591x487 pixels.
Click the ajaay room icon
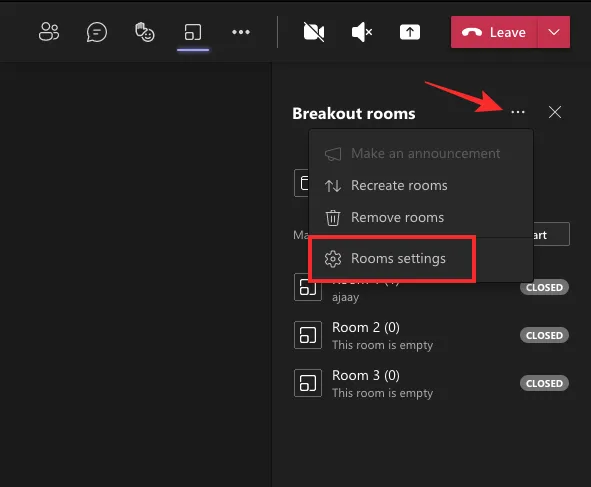click(x=308, y=287)
